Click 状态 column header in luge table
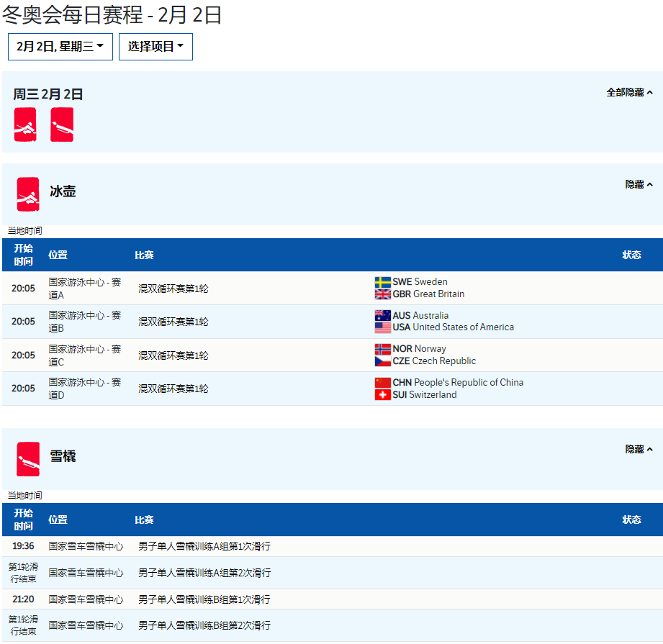This screenshot has width=663, height=644. [x=631, y=520]
